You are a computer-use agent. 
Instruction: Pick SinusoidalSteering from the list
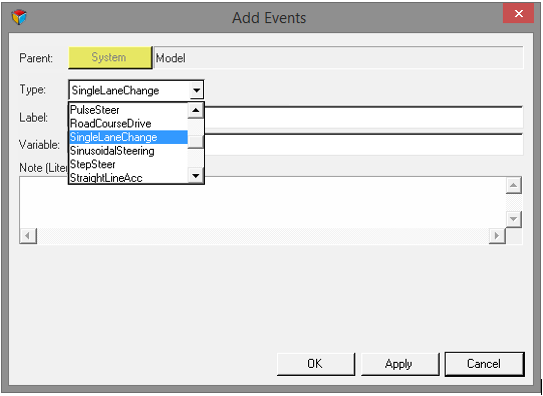click(128, 151)
